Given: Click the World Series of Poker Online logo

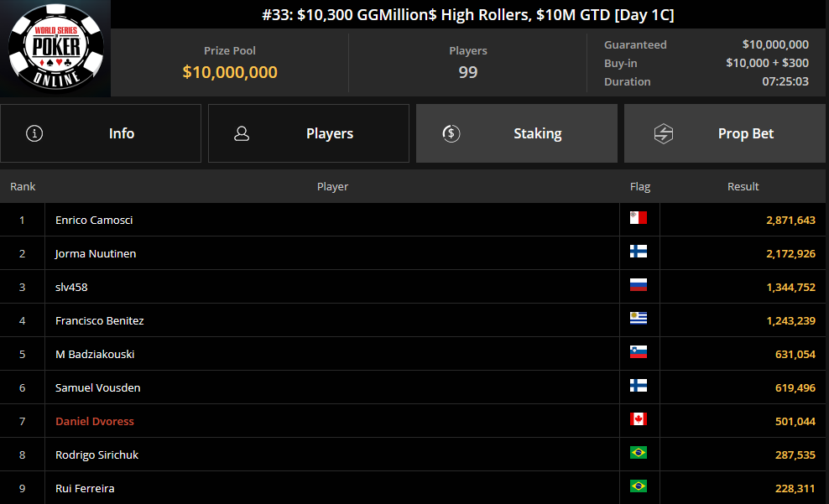Looking at the screenshot, I should pyautogui.click(x=55, y=49).
